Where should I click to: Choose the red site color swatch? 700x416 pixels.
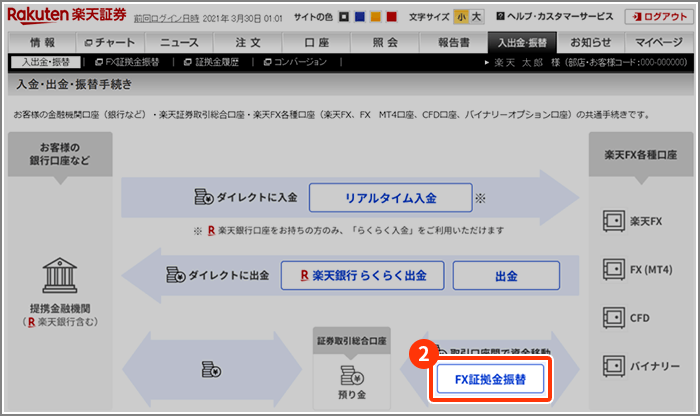392,17
